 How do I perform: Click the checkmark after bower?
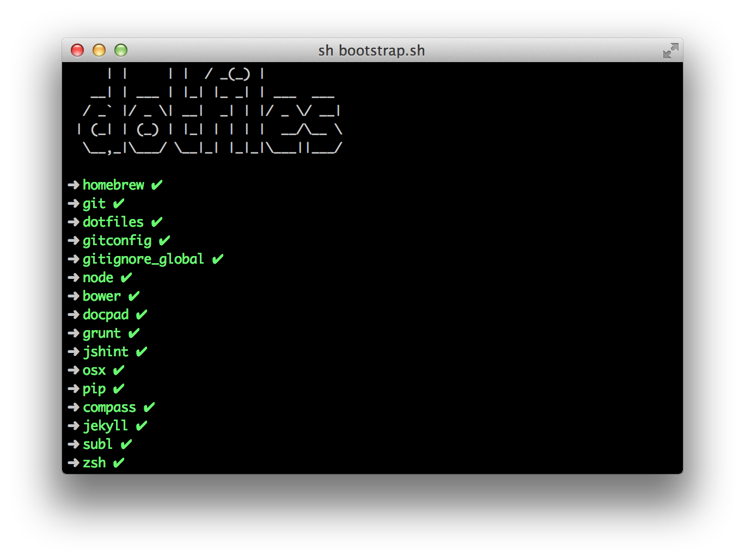(134, 296)
